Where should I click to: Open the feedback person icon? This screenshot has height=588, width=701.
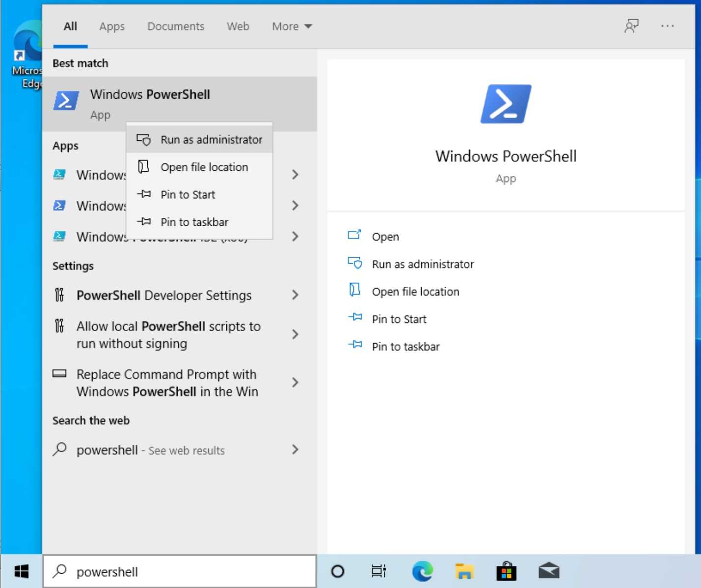(x=631, y=26)
